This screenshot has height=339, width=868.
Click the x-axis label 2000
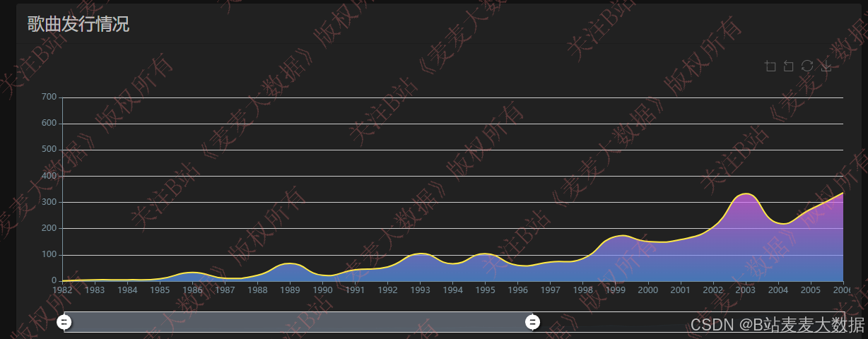(647, 290)
